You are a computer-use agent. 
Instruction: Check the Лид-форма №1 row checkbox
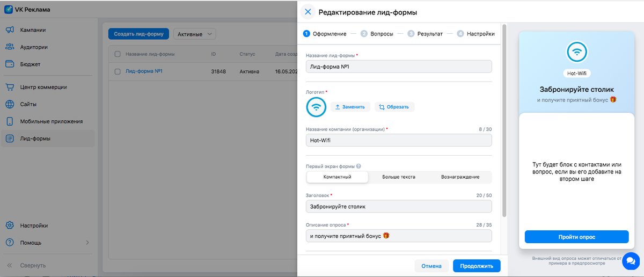(118, 71)
